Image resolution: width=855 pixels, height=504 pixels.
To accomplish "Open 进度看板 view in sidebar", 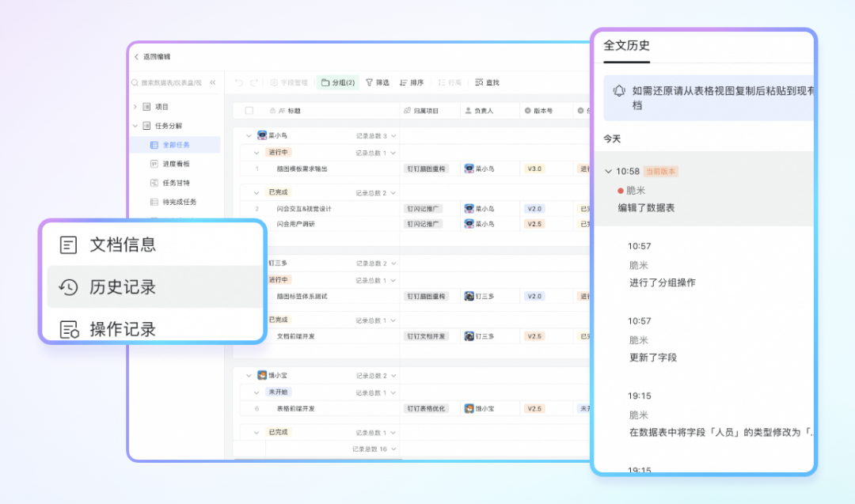I will click(x=176, y=164).
